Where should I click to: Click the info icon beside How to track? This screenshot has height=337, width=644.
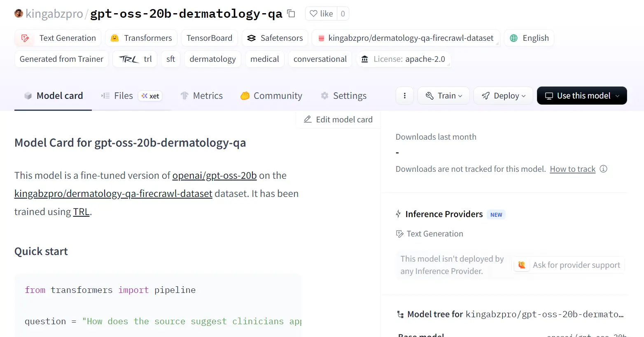point(603,169)
